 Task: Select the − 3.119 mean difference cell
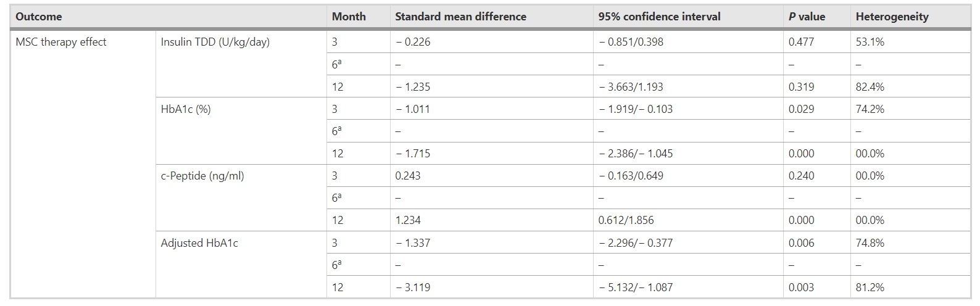pyautogui.click(x=413, y=287)
